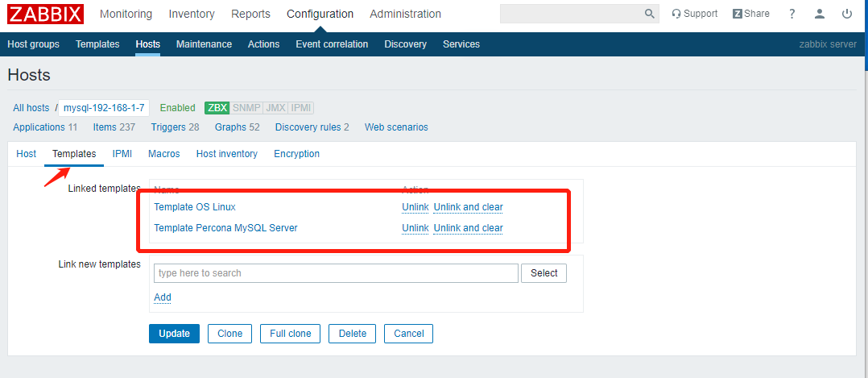Open help question mark icon
Image resolution: width=868 pixels, height=378 pixels.
point(792,14)
